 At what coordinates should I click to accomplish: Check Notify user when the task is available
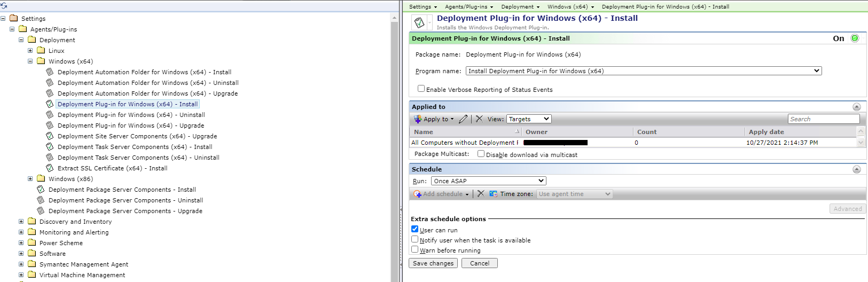(415, 239)
